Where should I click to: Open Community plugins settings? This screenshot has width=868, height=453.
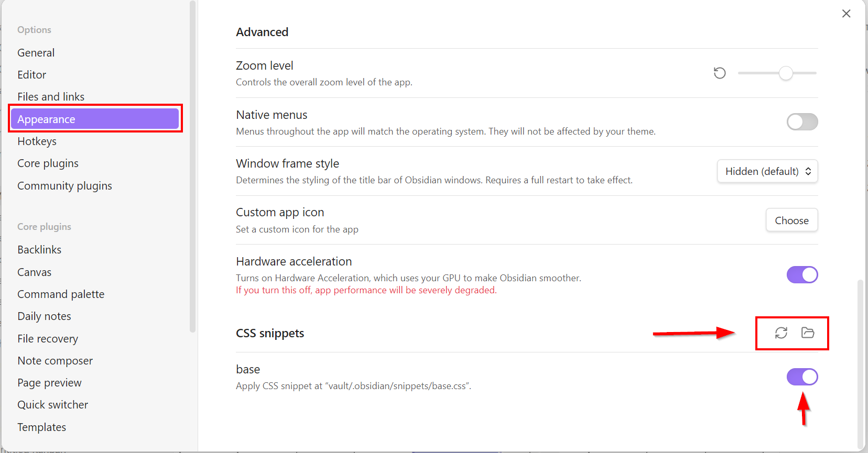(x=64, y=186)
